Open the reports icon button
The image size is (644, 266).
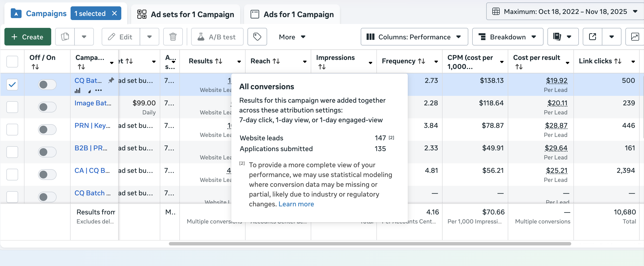click(557, 37)
